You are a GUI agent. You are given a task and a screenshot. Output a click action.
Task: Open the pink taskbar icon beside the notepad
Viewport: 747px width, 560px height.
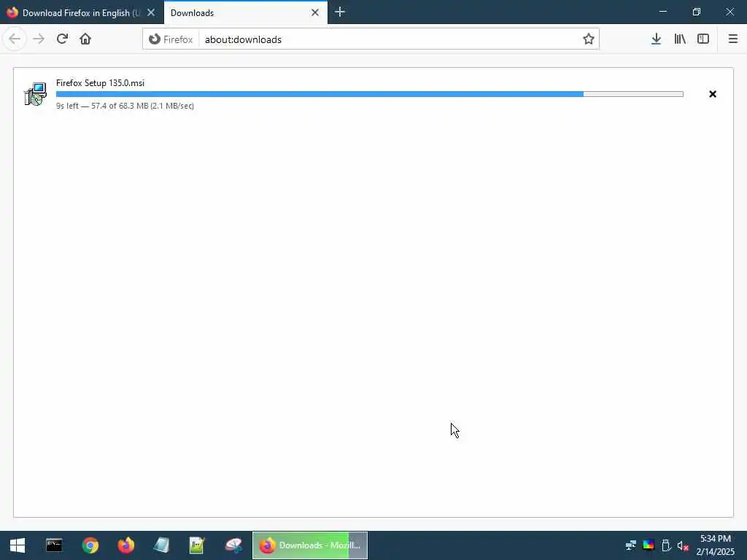(x=233, y=545)
